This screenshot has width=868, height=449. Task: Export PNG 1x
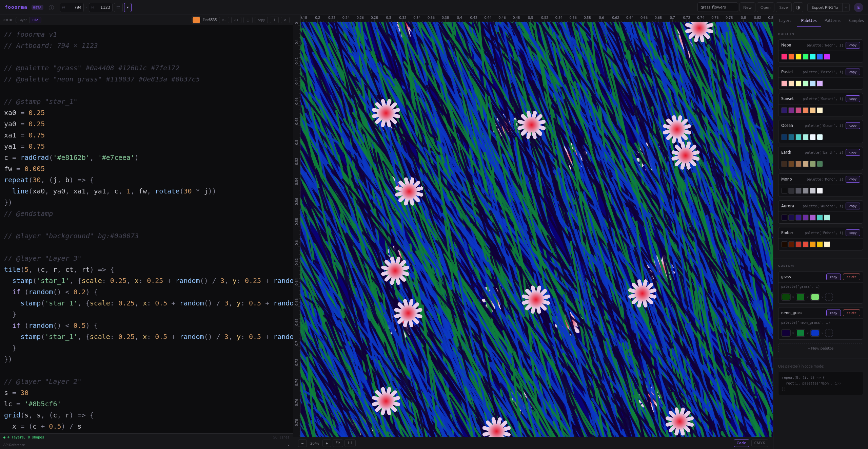click(825, 7)
